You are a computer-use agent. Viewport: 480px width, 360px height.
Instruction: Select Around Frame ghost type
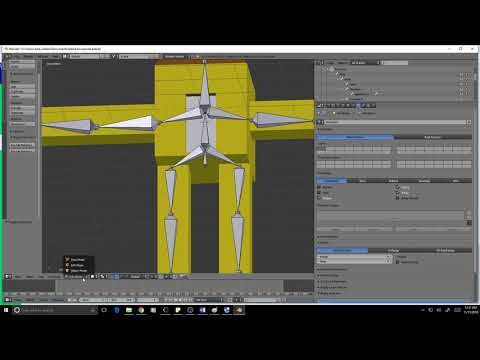click(x=343, y=250)
